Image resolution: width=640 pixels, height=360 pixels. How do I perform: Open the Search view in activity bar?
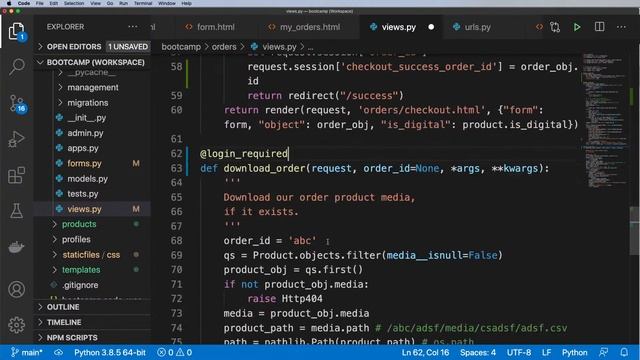[x=17, y=67]
